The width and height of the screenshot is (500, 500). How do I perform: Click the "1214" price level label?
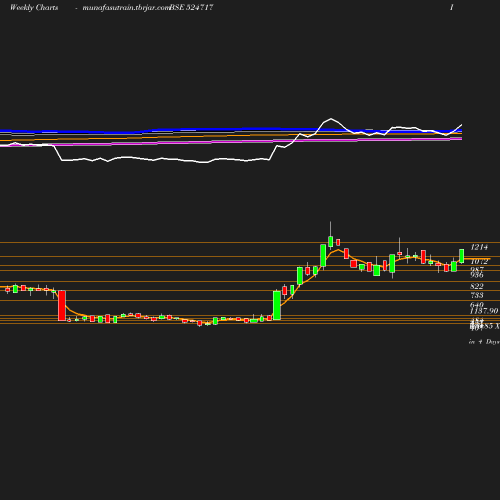(479, 247)
